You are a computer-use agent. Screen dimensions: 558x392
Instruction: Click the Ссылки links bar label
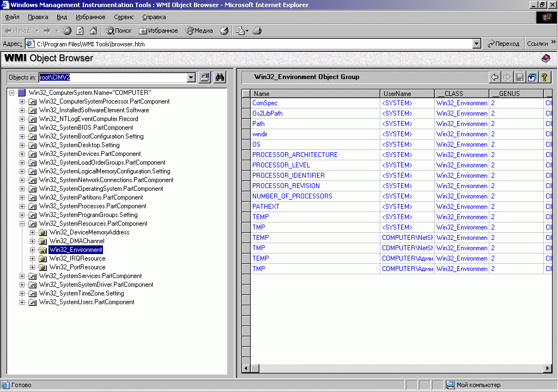pyautogui.click(x=537, y=44)
